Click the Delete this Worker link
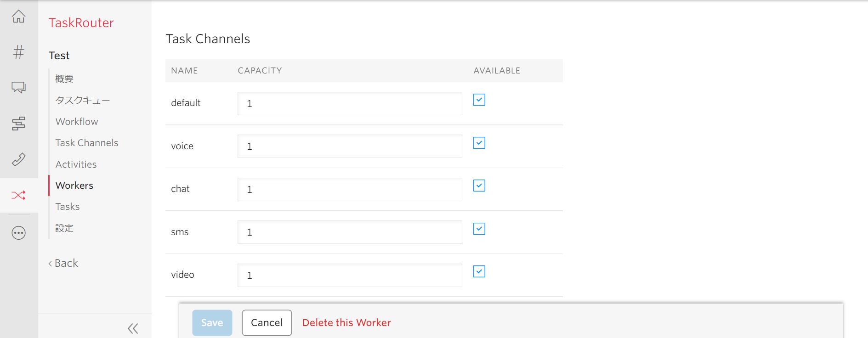Viewport: 868px width, 338px height. [x=346, y=323]
